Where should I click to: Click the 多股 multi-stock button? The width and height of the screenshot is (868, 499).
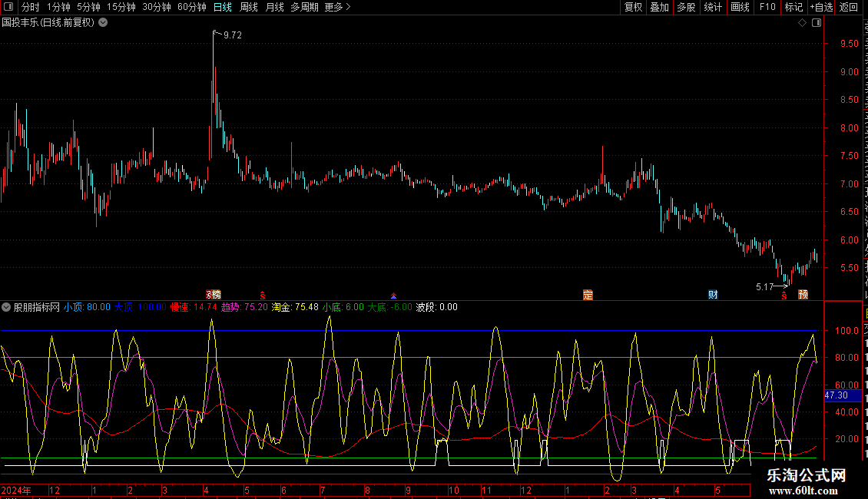click(x=686, y=7)
